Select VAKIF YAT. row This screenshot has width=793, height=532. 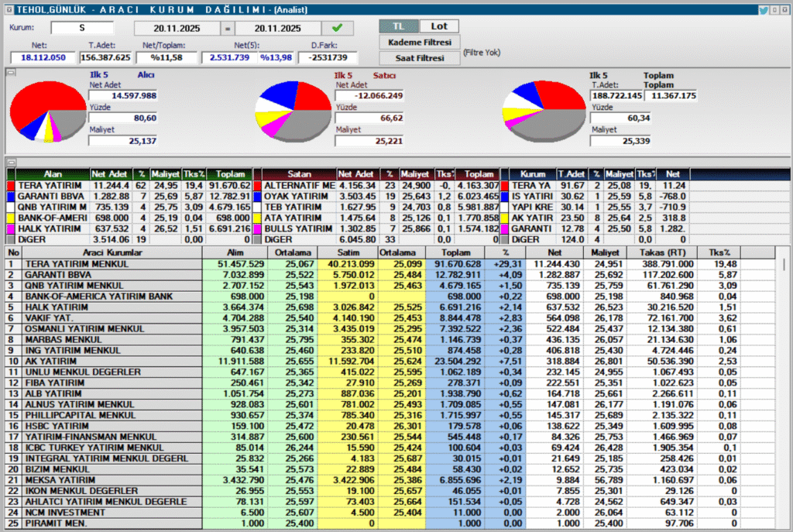tap(390, 318)
